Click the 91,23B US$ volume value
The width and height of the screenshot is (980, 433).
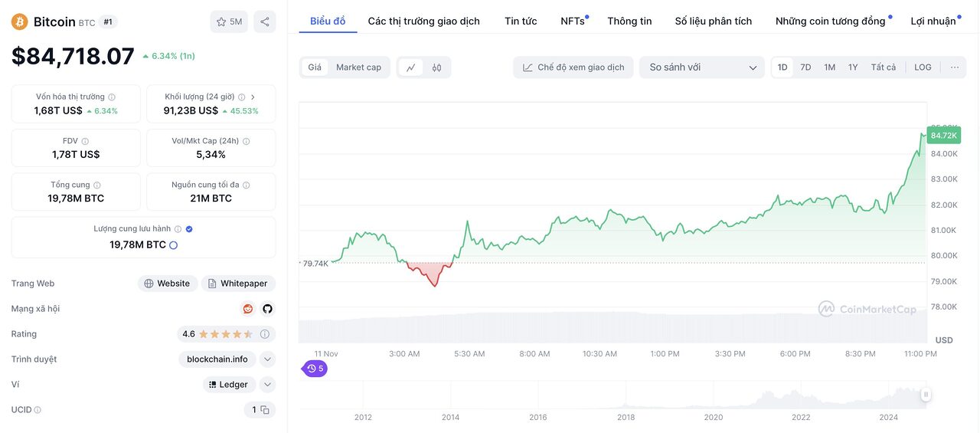[191, 110]
